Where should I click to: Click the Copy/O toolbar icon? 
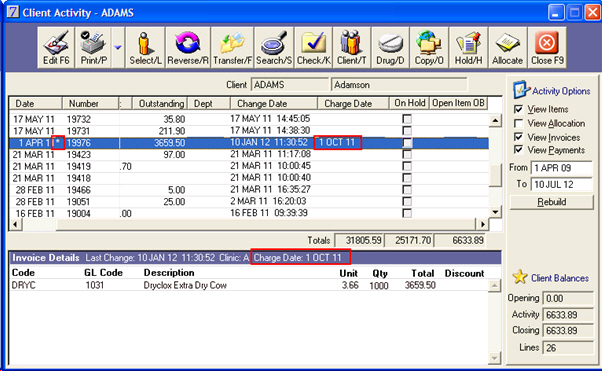[x=429, y=48]
